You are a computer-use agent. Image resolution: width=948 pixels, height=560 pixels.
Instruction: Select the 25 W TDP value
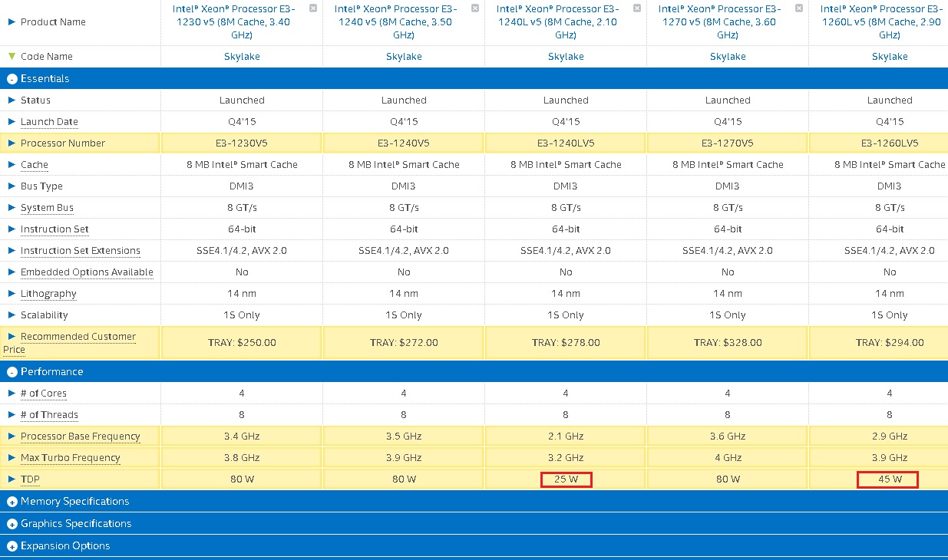[566, 479]
